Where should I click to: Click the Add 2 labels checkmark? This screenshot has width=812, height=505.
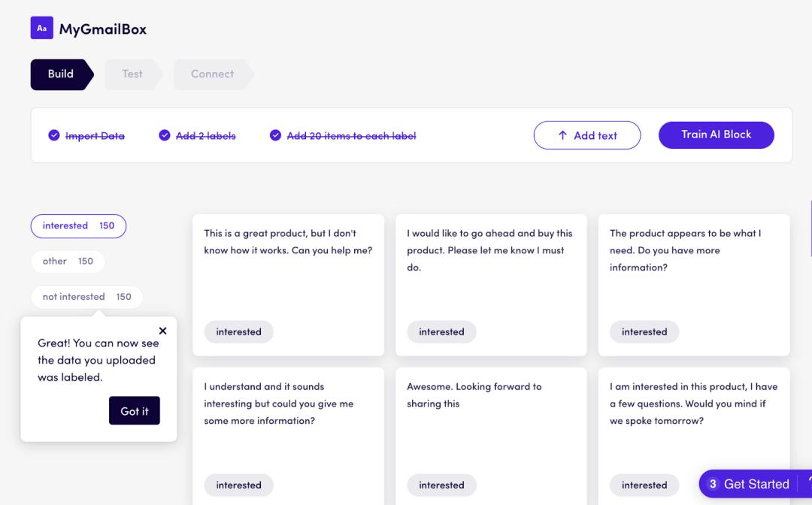[165, 136]
